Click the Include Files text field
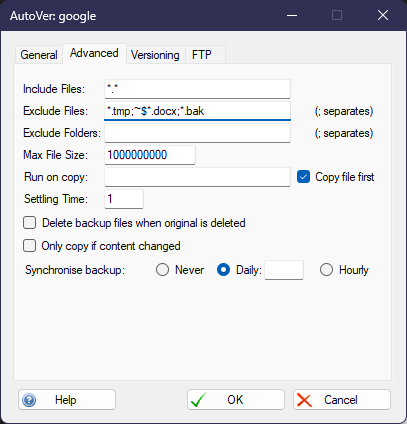 (x=197, y=89)
